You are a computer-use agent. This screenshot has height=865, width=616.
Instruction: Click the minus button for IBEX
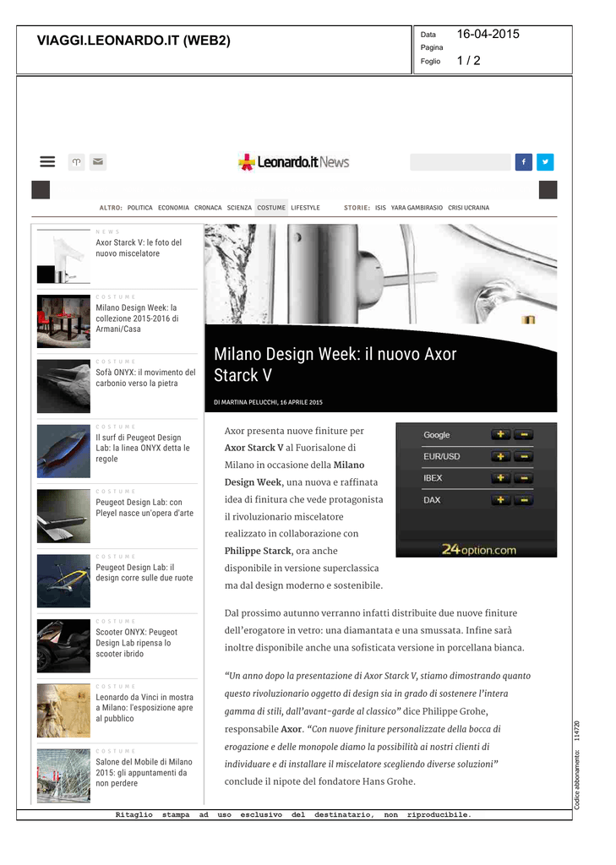click(x=523, y=478)
